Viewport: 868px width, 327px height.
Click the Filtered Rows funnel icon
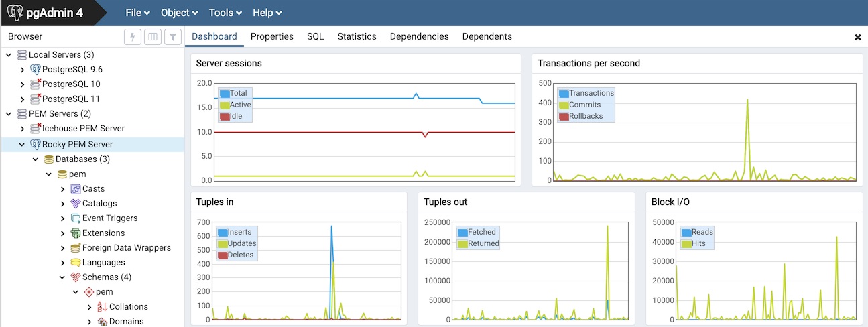173,37
